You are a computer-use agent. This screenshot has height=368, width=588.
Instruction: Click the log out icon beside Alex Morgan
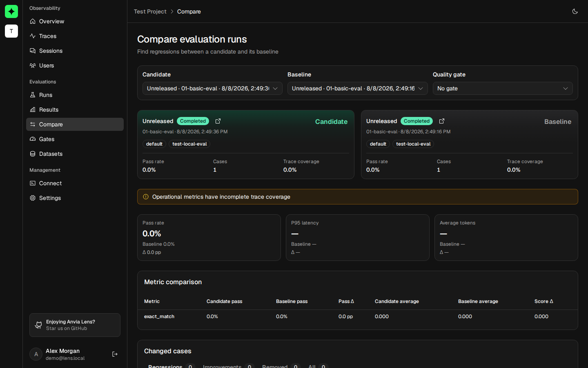tap(115, 354)
